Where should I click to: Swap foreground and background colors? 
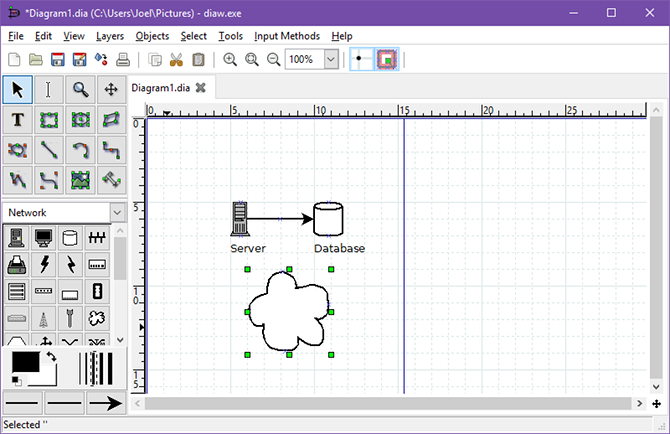coord(51,357)
